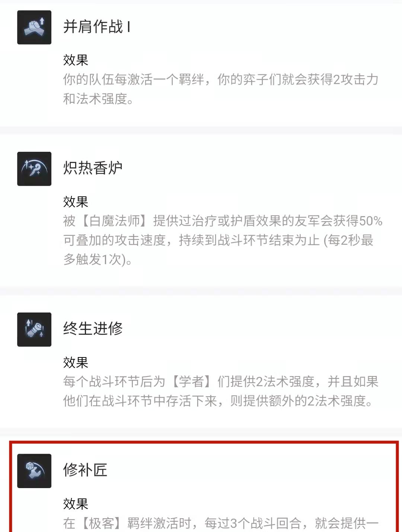Tap the 修补匠 description mentioning 极客

[221, 523]
